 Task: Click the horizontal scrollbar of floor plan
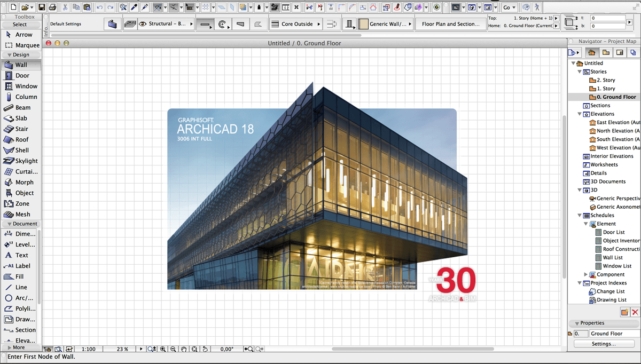click(412, 349)
